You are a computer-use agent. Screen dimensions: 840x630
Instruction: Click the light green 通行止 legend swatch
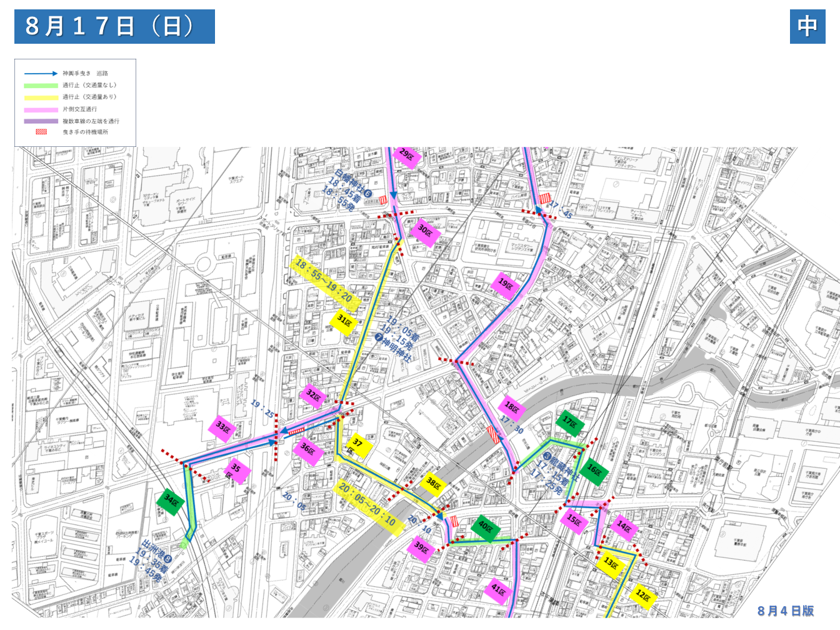pos(41,86)
